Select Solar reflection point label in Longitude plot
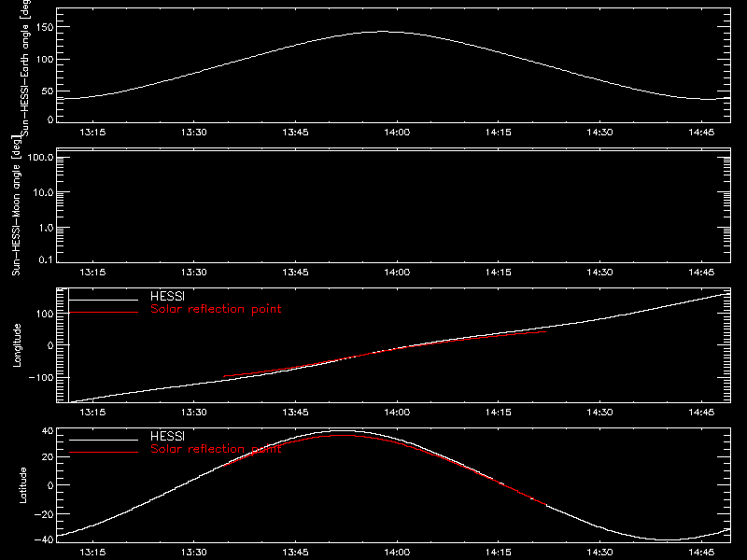The height and width of the screenshot is (560, 747). tap(216, 309)
